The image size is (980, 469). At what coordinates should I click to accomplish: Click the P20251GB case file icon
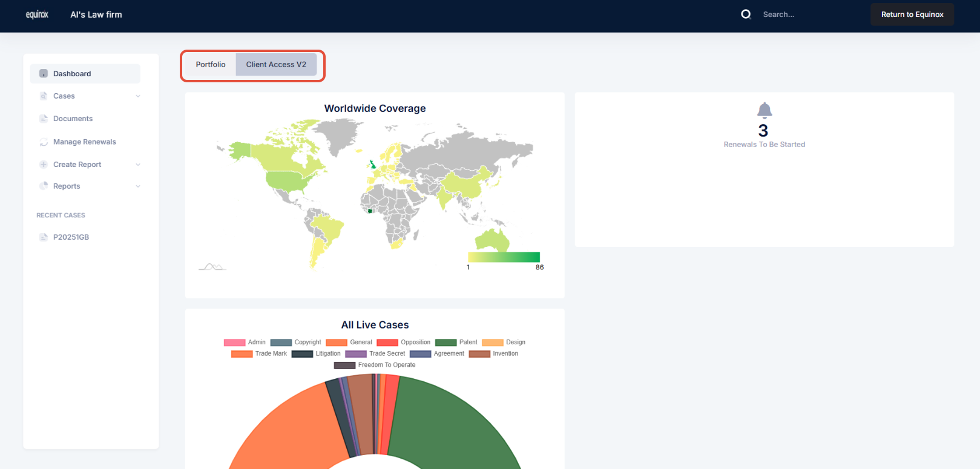tap(44, 237)
